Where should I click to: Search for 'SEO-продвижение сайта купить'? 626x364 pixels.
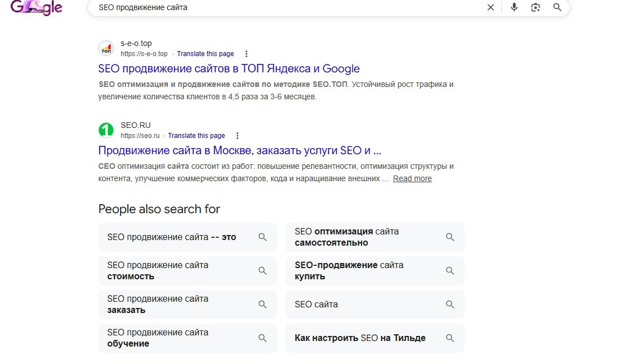(x=375, y=271)
